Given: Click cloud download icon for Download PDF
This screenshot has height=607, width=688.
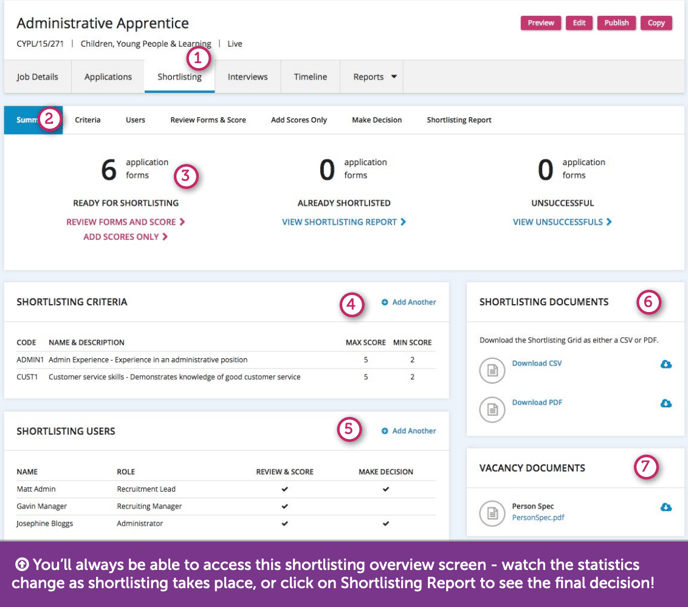Looking at the screenshot, I should [666, 403].
